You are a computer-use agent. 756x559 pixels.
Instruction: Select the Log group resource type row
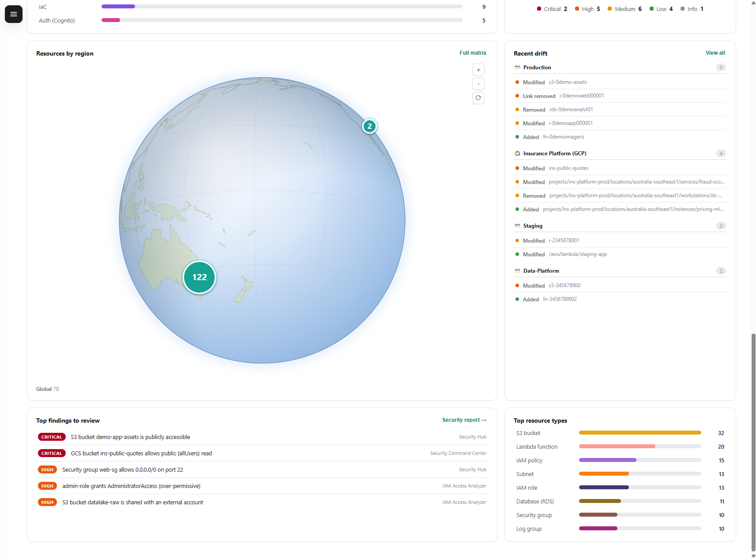coord(620,529)
